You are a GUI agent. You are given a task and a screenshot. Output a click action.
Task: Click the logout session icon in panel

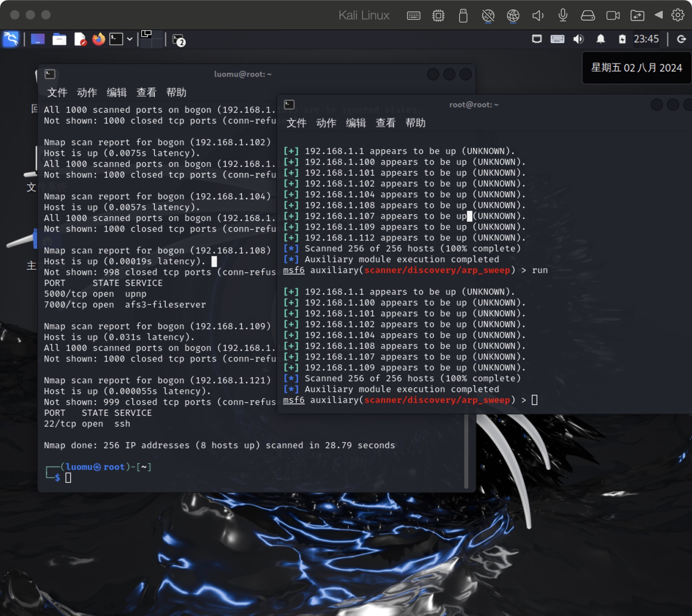[682, 39]
